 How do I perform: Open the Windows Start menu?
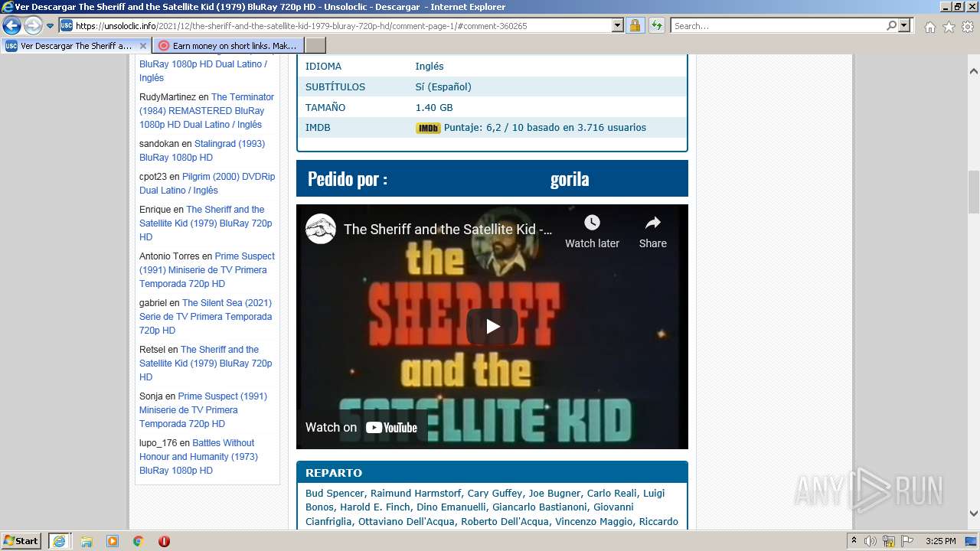21,541
